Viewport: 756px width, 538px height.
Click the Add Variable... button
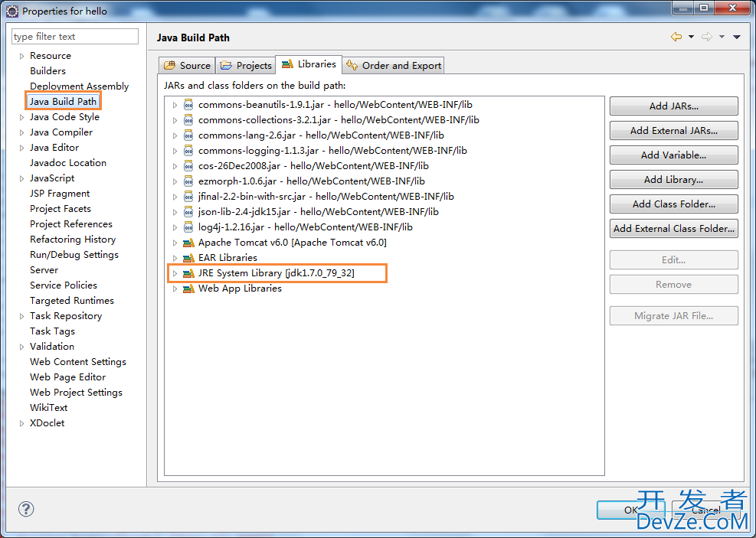(x=673, y=155)
